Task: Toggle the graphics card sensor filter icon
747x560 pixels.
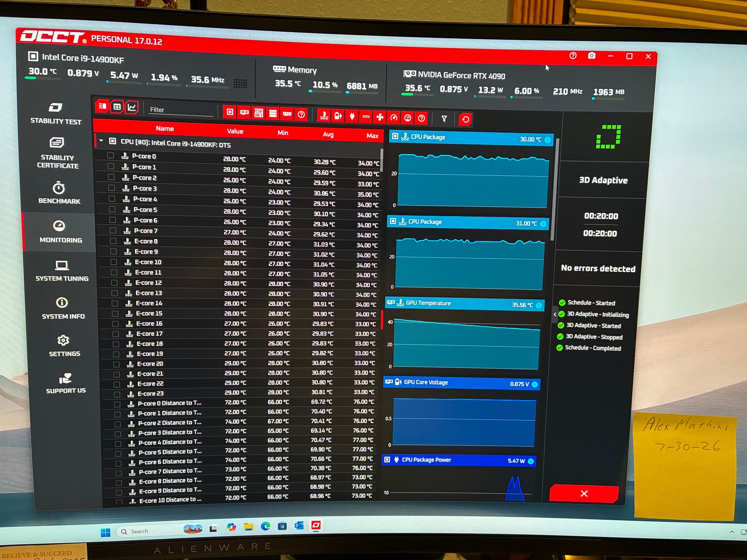Action: [x=244, y=113]
